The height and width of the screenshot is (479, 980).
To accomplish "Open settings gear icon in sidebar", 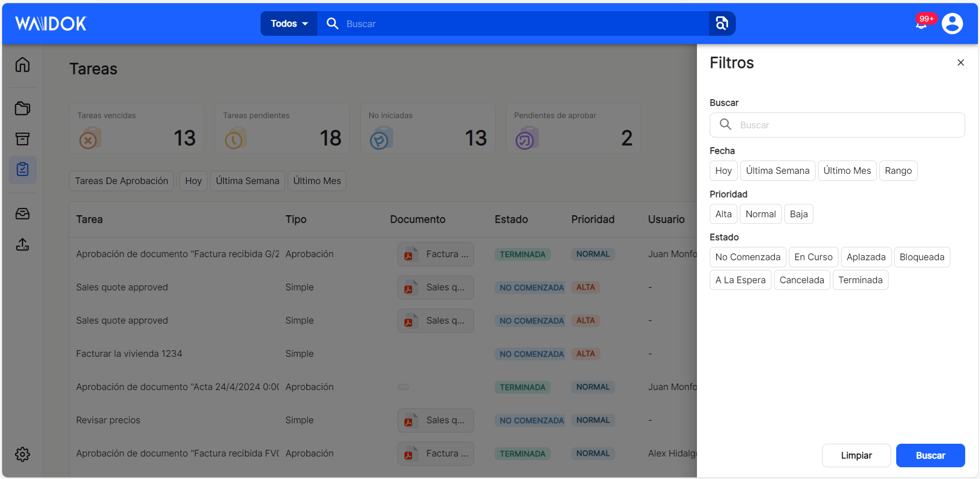I will click(x=22, y=454).
